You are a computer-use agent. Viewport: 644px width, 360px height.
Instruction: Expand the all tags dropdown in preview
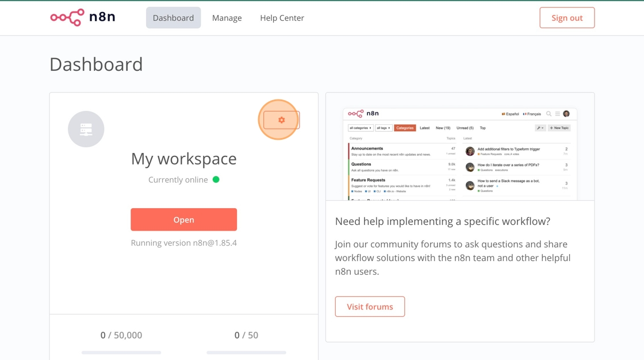tap(384, 128)
